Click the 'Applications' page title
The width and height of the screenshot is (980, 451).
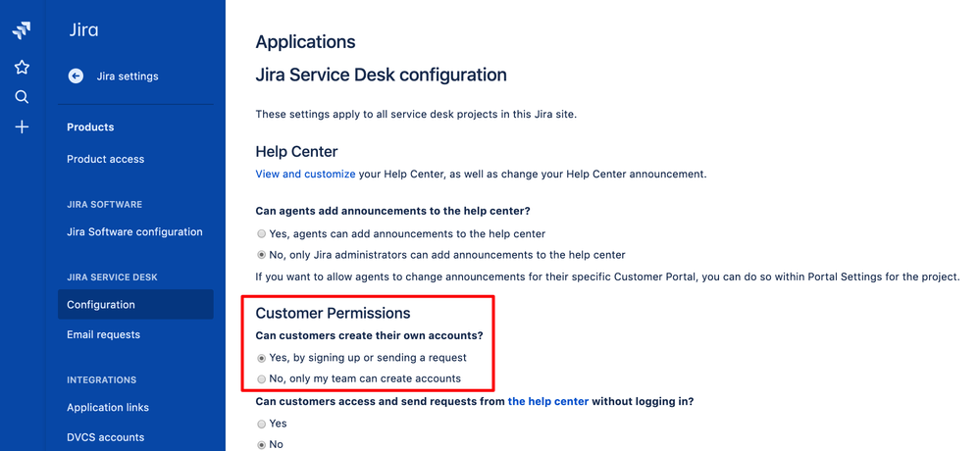tap(306, 42)
